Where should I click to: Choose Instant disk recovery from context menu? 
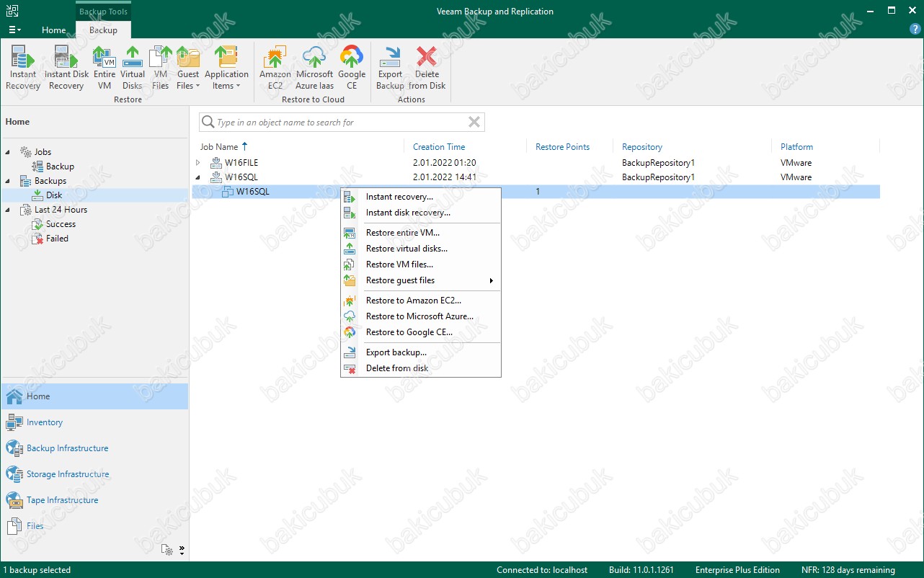point(420,213)
